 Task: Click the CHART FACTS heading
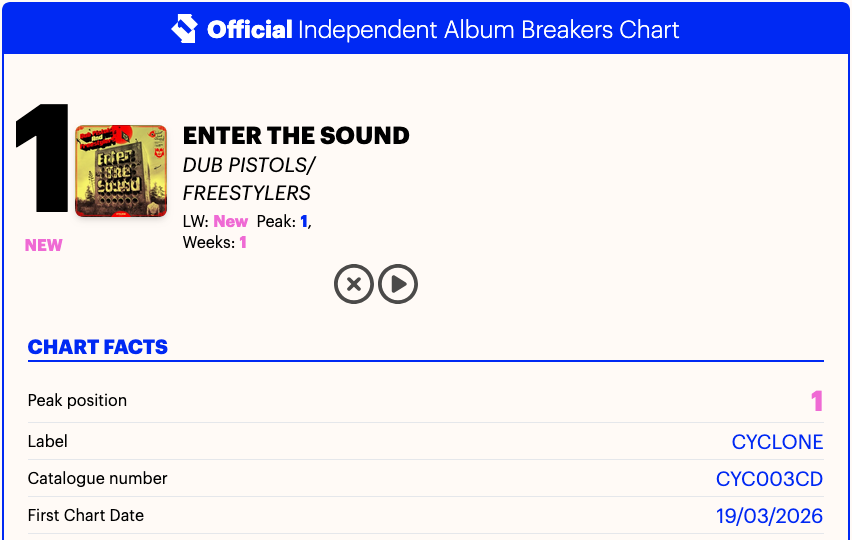(x=98, y=348)
